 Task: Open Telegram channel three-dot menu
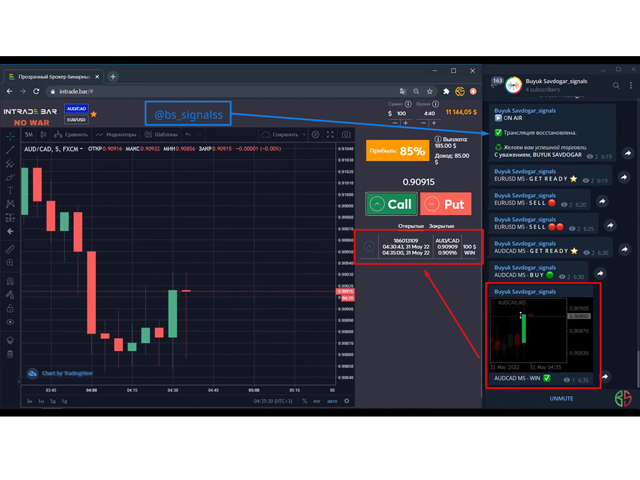[631, 85]
